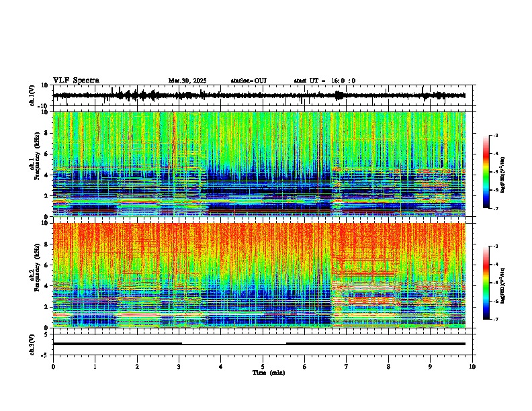Click time axis tick label "0"
532x411 pixels.
click(x=53, y=367)
